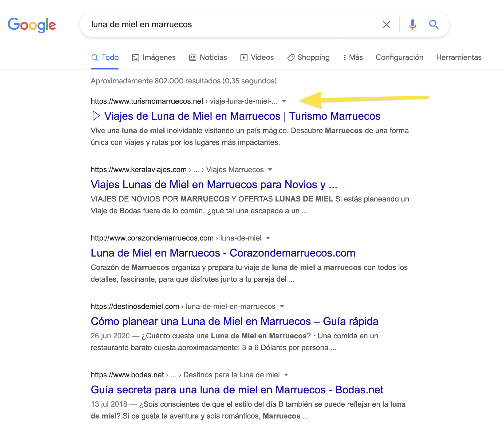This screenshot has width=504, height=434.
Task: Click the Imágenes tab picture icon
Action: point(136,58)
